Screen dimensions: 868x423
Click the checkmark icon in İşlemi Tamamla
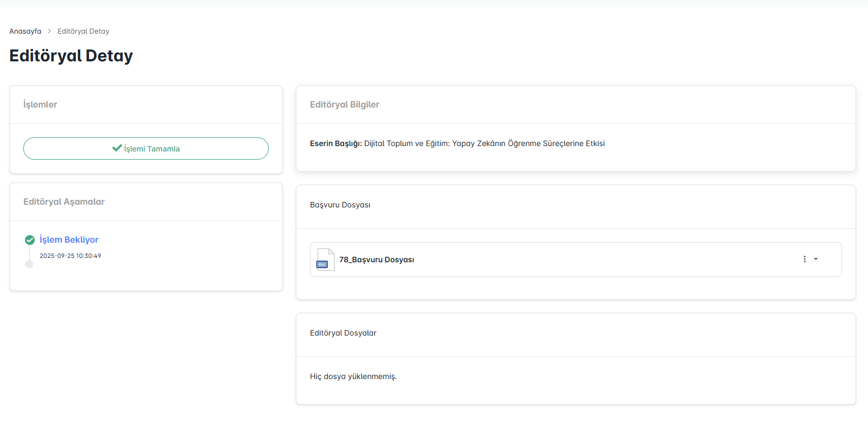117,148
